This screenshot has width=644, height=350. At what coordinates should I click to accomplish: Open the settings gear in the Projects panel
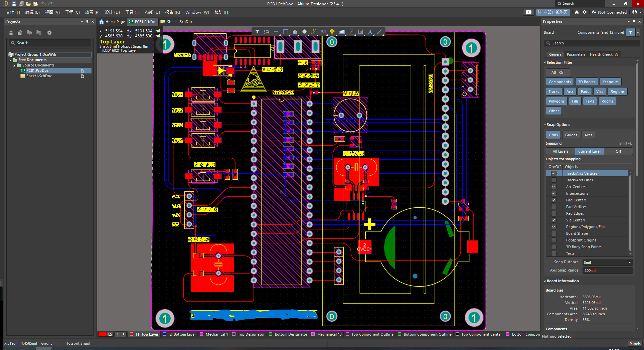pyautogui.click(x=49, y=33)
